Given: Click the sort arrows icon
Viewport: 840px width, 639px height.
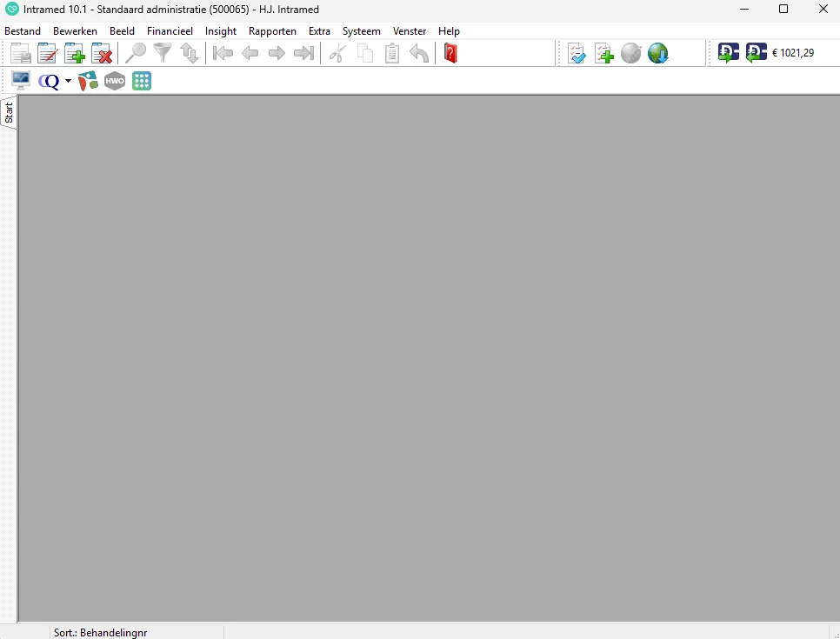Looking at the screenshot, I should click(190, 54).
